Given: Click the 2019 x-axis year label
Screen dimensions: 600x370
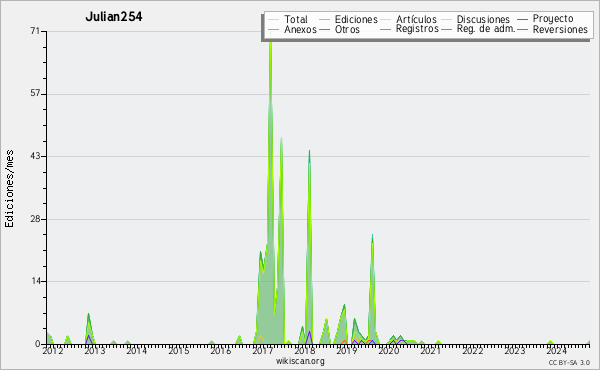Looking at the screenshot, I should tap(347, 350).
